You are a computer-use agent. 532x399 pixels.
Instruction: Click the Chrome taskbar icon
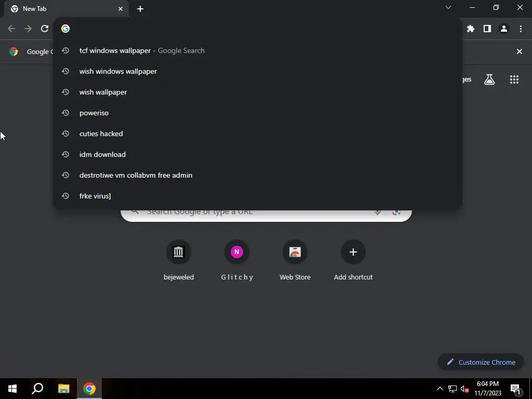(x=89, y=389)
